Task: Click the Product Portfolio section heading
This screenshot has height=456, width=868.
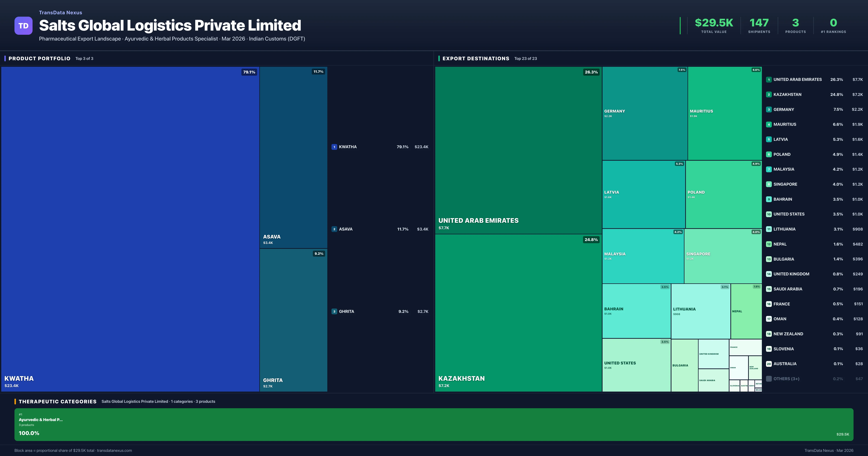Action: [39, 59]
